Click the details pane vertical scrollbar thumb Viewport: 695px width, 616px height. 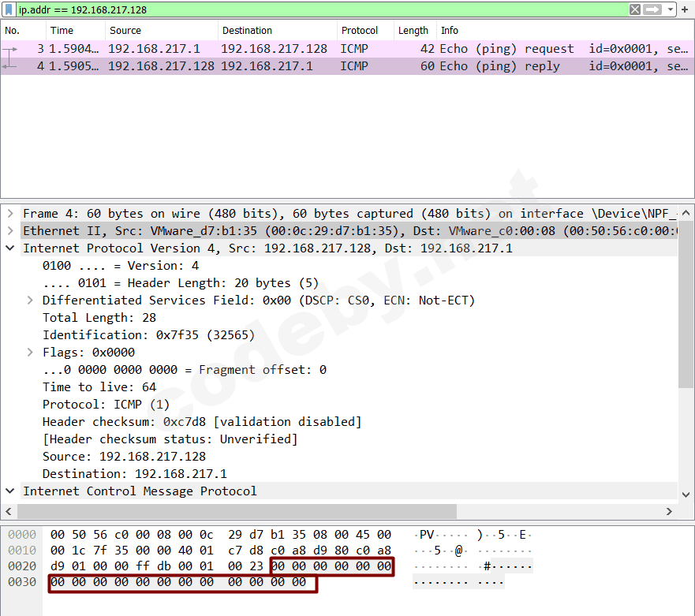coord(686,304)
